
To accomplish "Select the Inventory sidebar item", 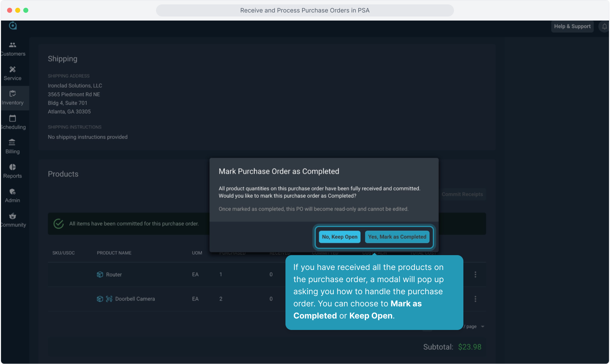I will tap(13, 98).
